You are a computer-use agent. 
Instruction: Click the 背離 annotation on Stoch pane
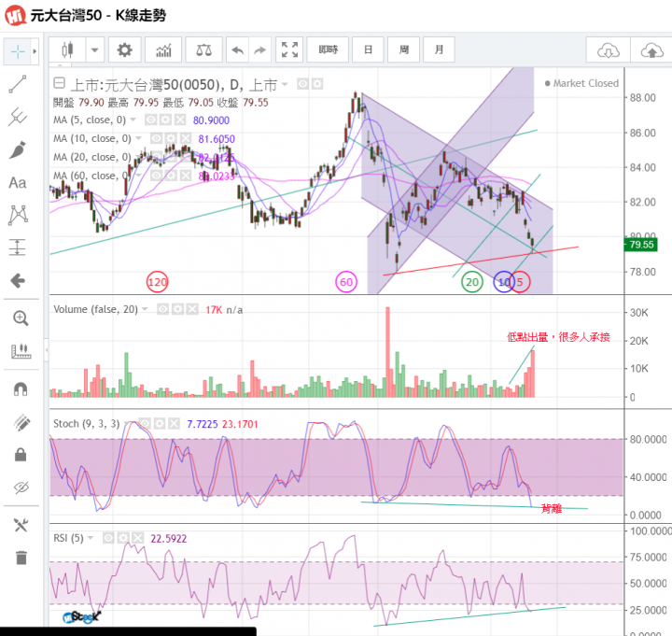point(552,509)
